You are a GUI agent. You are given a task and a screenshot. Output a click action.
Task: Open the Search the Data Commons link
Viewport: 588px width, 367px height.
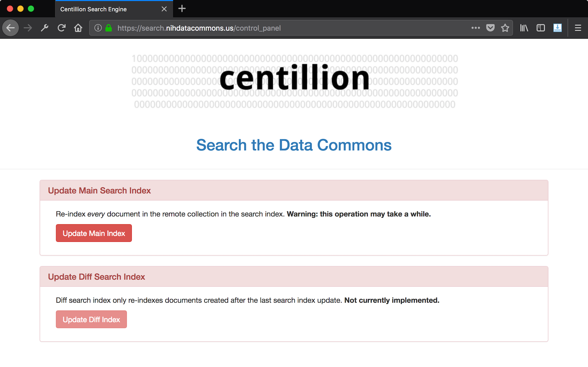[294, 145]
